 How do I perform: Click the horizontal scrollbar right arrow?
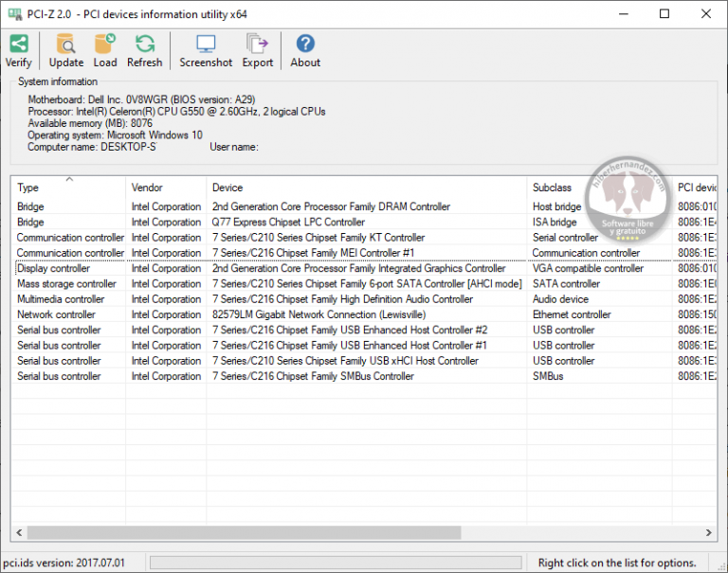pos(707,533)
